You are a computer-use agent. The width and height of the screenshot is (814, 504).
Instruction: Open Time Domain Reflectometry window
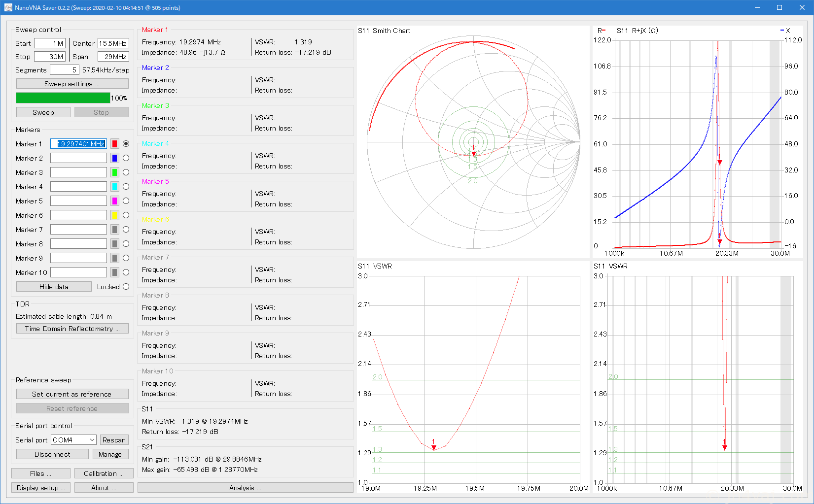[x=72, y=329]
